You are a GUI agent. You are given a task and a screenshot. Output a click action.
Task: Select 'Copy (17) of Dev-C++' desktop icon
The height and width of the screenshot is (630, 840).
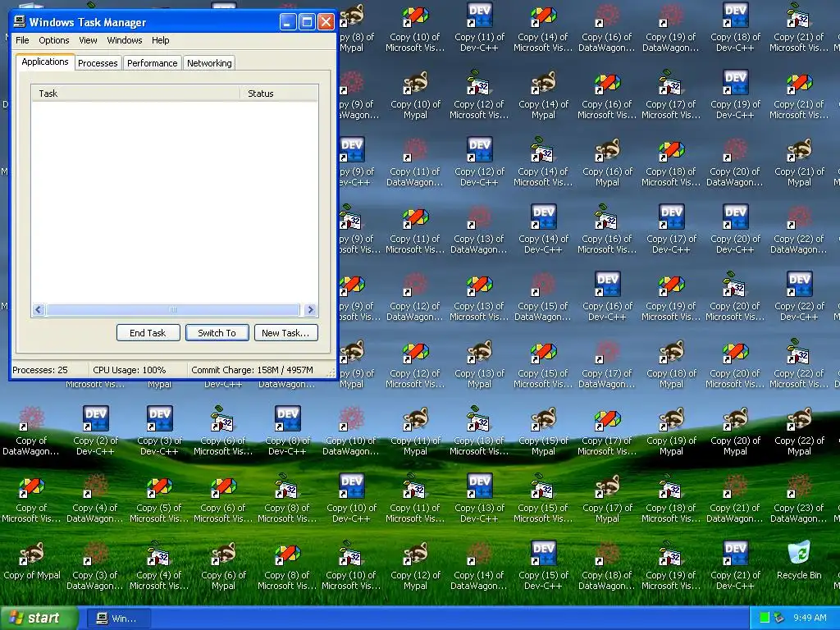(x=671, y=230)
